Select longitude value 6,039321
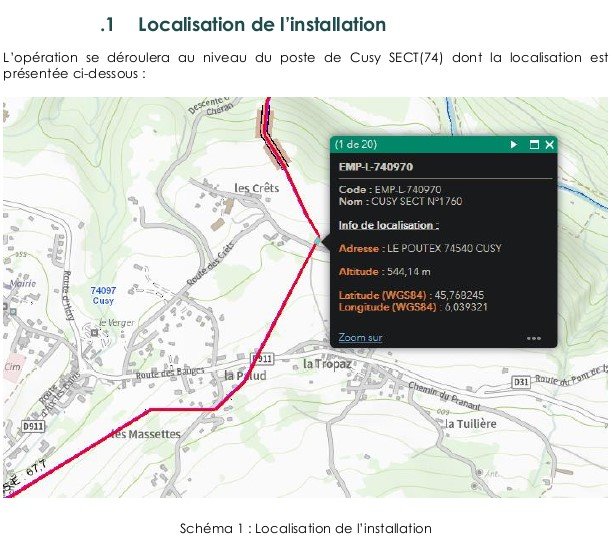Screen dimensions: 612x545 coord(466,307)
